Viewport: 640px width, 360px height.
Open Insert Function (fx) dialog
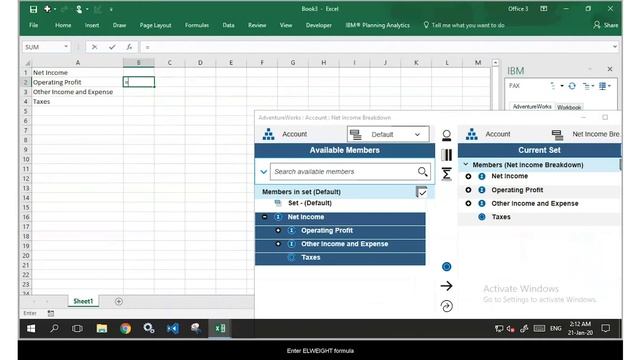pos(129,47)
